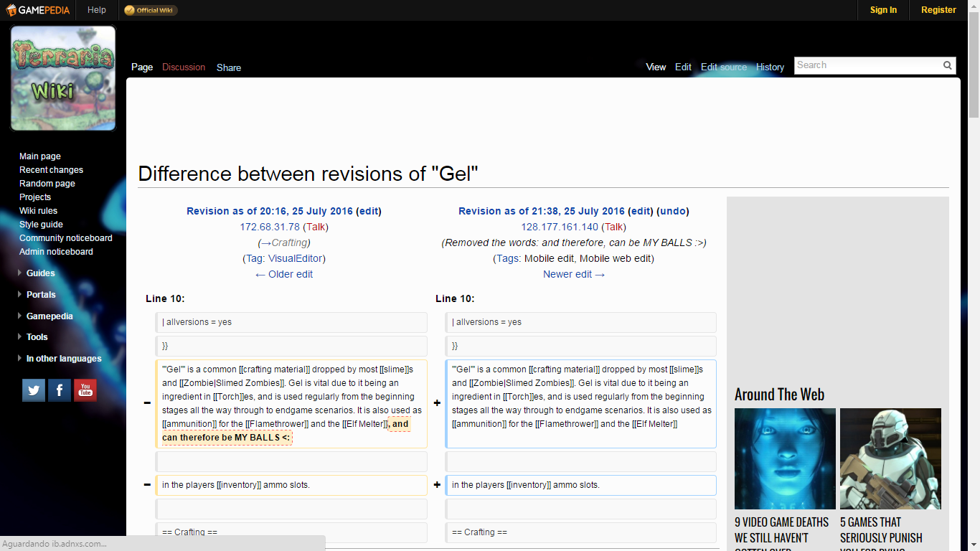Open Recent changes link
Image resolution: width=980 pixels, height=551 pixels.
(51, 170)
